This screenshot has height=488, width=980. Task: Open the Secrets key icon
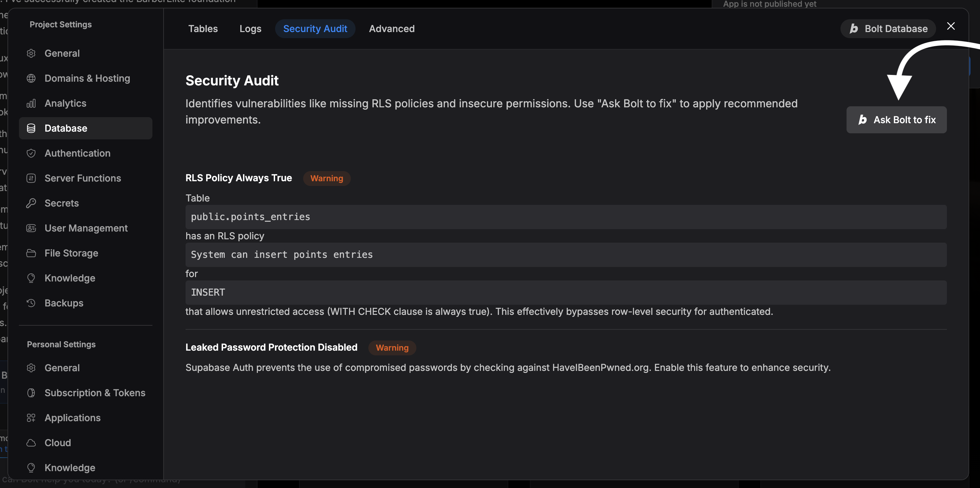pyautogui.click(x=31, y=203)
